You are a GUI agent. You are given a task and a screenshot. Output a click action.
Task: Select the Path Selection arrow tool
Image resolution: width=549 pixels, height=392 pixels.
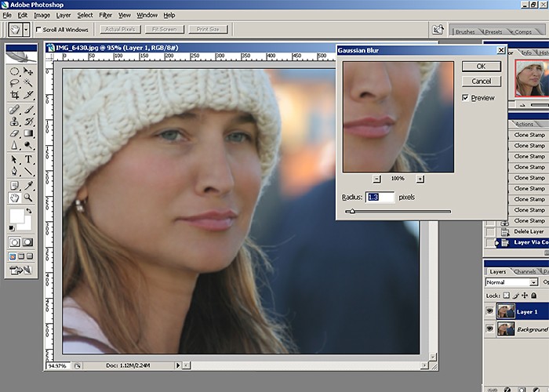click(x=14, y=160)
